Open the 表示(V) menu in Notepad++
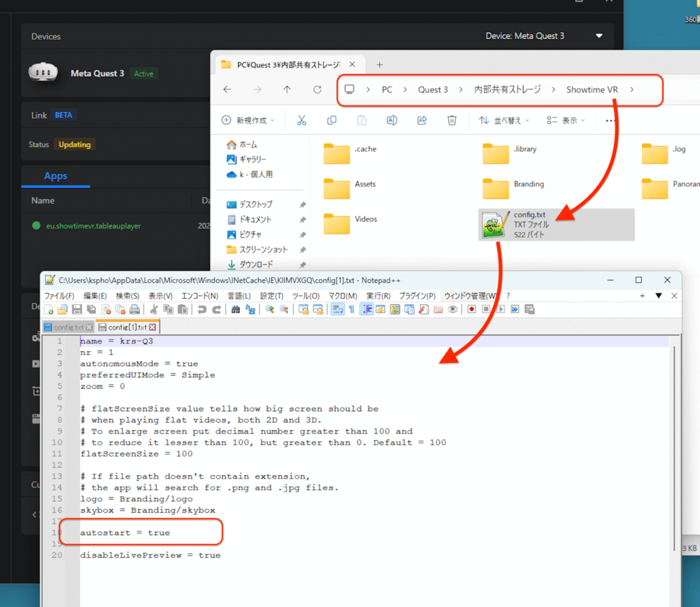 [x=160, y=296]
